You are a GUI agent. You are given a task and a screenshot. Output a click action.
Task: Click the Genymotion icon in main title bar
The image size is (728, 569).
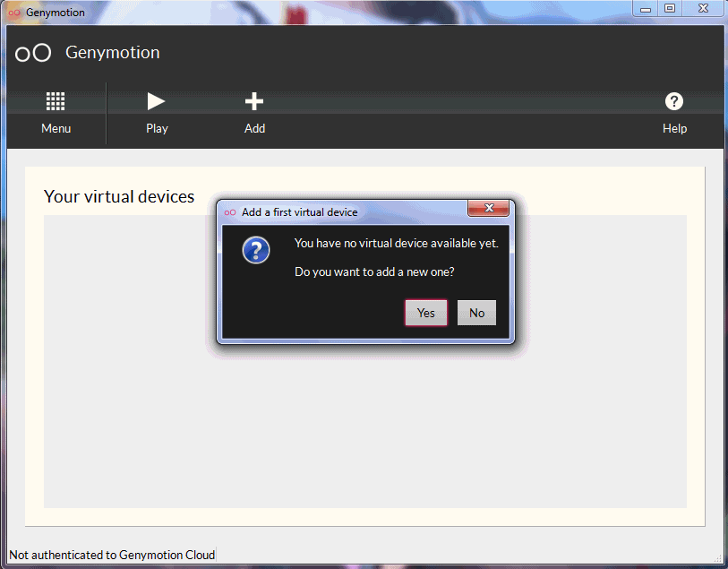(x=14, y=13)
